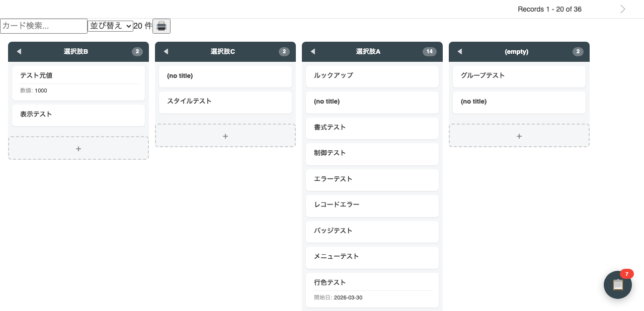The width and height of the screenshot is (644, 311).
Task: Click the 選択肢A column header title
Action: tap(368, 52)
